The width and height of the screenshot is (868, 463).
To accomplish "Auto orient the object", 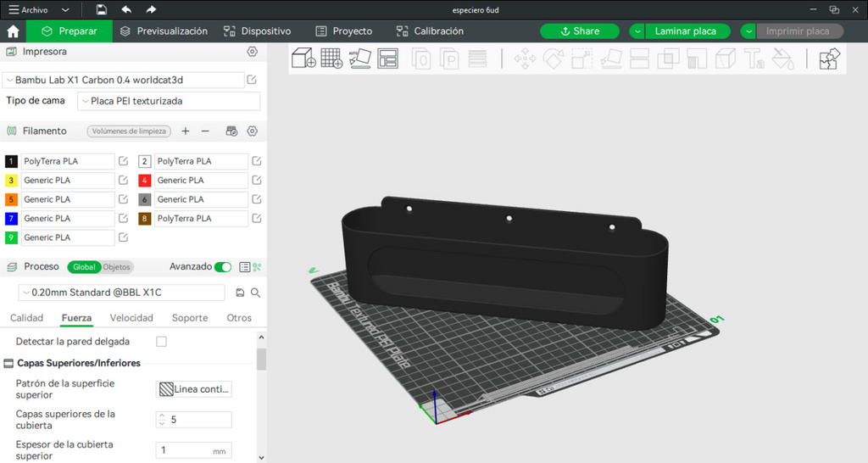I will 359,58.
